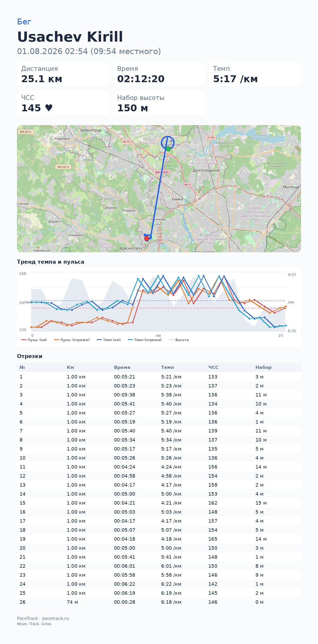Click the Км column header
Viewport: 318px width, 644px height.
70,367
